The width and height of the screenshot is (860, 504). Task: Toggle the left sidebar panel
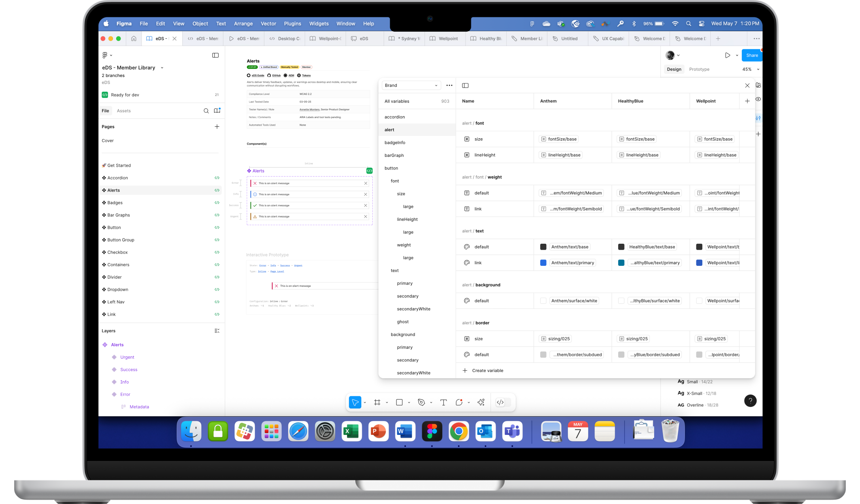point(215,55)
